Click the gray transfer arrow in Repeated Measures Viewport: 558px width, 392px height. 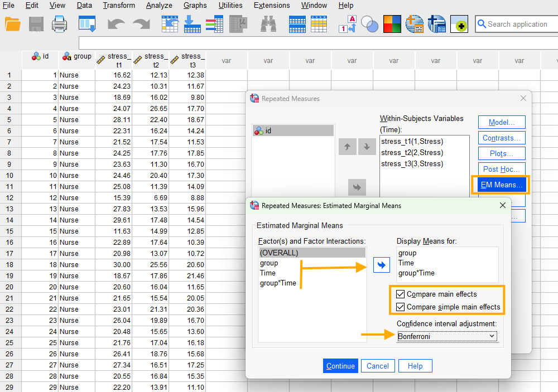357,187
